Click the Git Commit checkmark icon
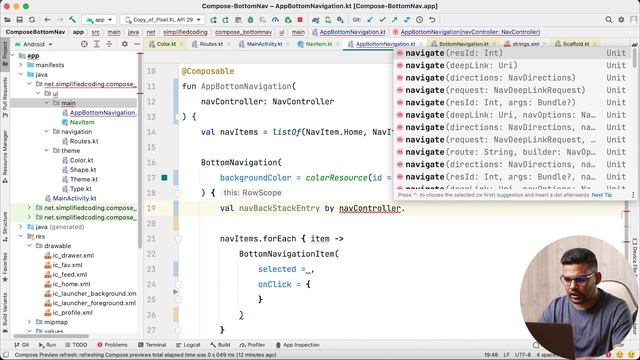Screen dimensions: 640x360 (x=382, y=20)
